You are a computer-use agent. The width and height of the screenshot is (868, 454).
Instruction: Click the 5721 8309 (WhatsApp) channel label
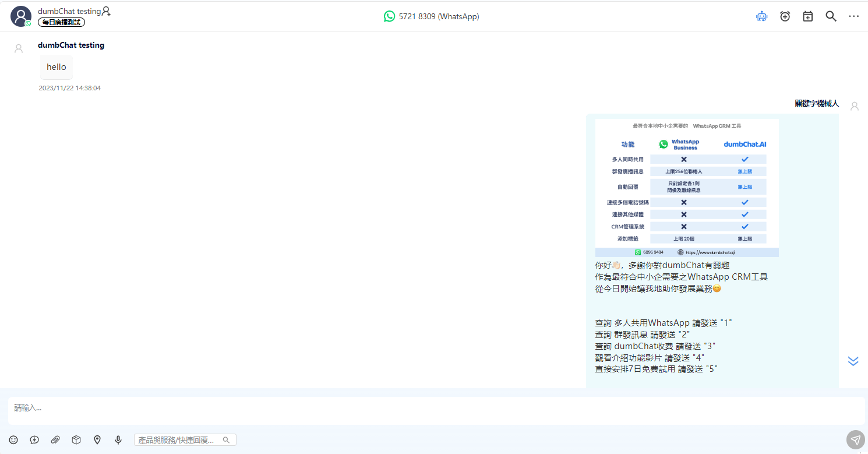point(439,16)
